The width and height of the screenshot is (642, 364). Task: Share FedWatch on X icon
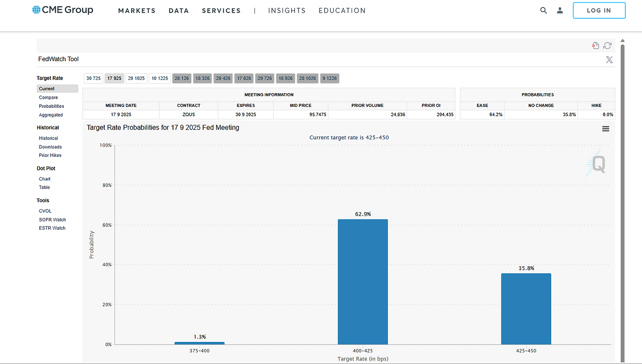(x=609, y=60)
